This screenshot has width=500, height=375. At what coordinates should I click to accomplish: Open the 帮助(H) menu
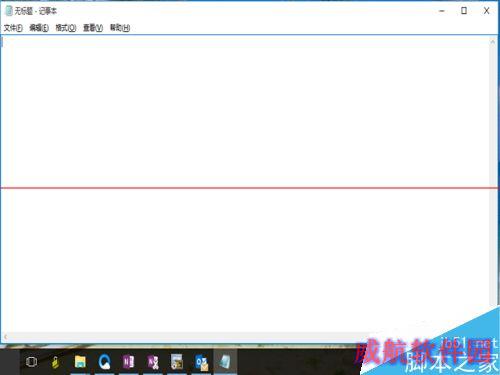click(120, 28)
